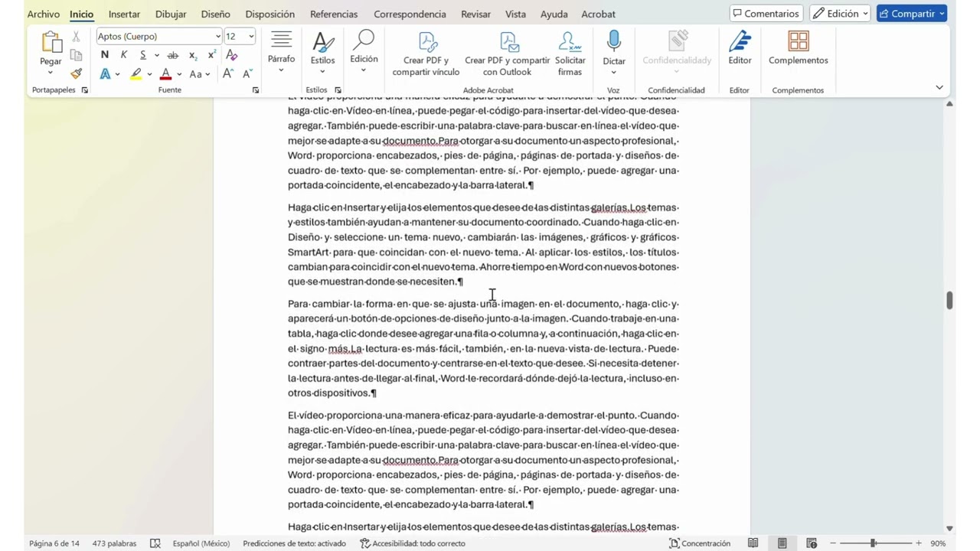Open highlight color dropdown arrow
The image size is (980, 551).
coord(149,74)
